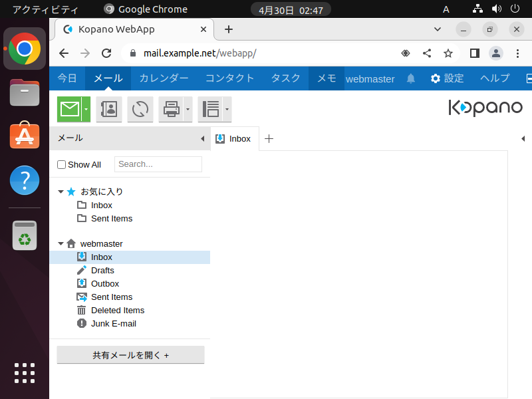This screenshot has width=532, height=399.
Task: Open the print options dropdown arrow
Action: [188, 109]
